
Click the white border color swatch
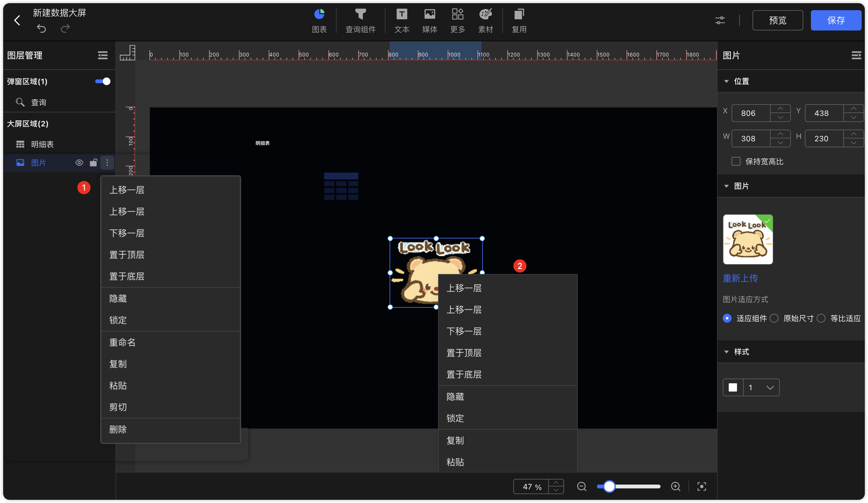733,387
